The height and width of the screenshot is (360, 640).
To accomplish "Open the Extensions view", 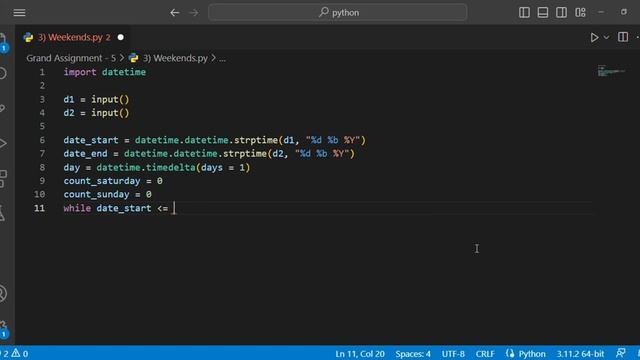I will (3, 178).
